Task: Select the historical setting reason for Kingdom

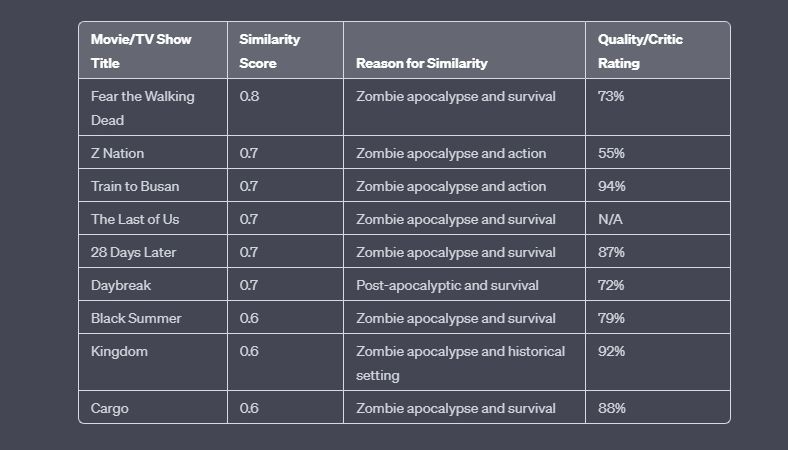Action: tap(460, 363)
